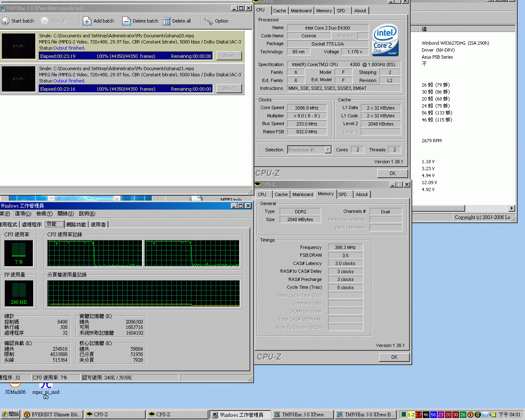Click the Winbond W83627DHG sensor entry
Viewport: 525px width, 420px height.
(x=455, y=43)
